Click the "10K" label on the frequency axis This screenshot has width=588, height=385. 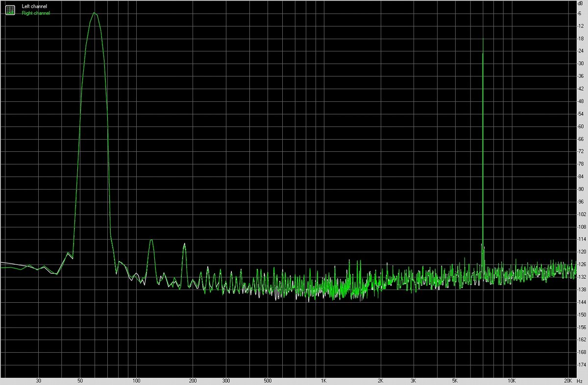point(512,381)
